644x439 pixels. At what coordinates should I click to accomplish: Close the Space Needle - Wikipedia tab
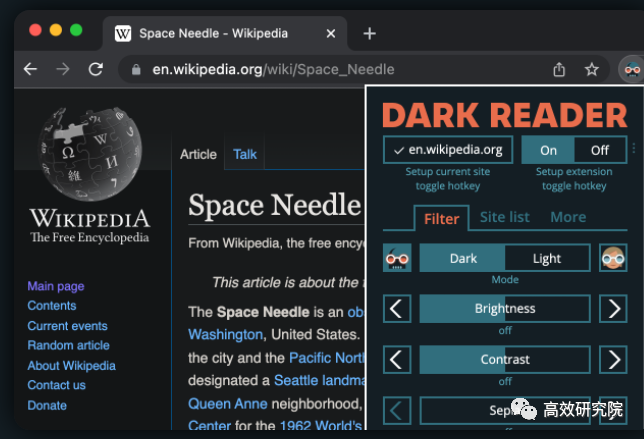click(331, 33)
